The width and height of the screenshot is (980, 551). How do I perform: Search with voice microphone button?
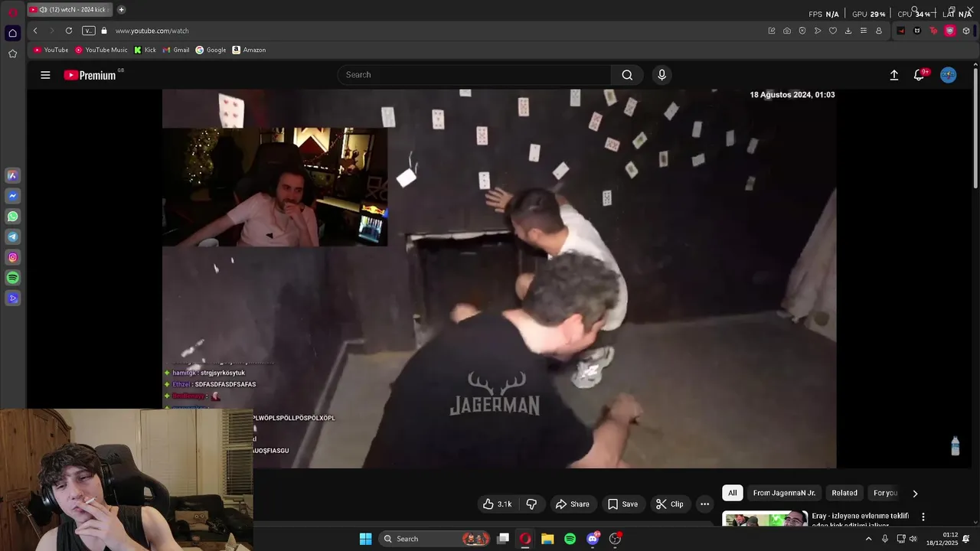[x=662, y=75]
